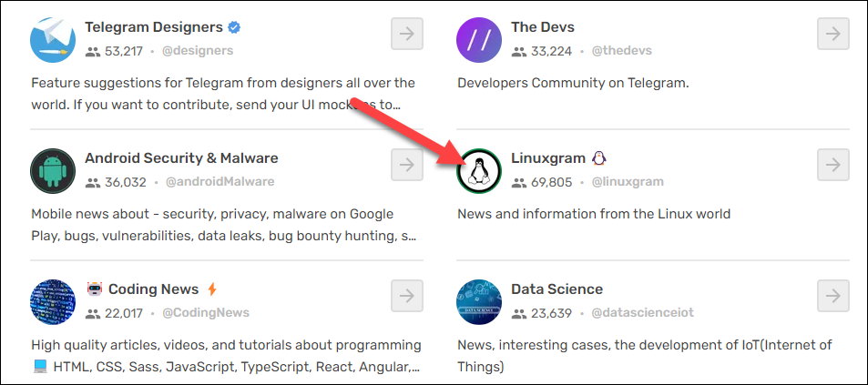Viewport: 868px width, 385px height.
Task: Click the Data Science channel avatar
Action: 479,301
